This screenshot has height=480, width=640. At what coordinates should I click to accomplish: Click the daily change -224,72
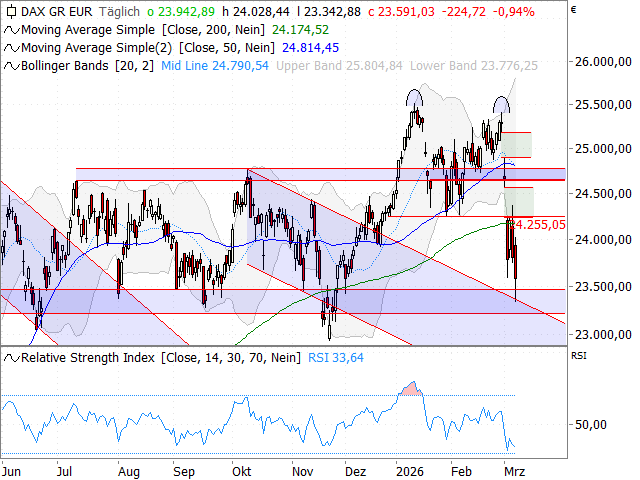[x=464, y=12]
